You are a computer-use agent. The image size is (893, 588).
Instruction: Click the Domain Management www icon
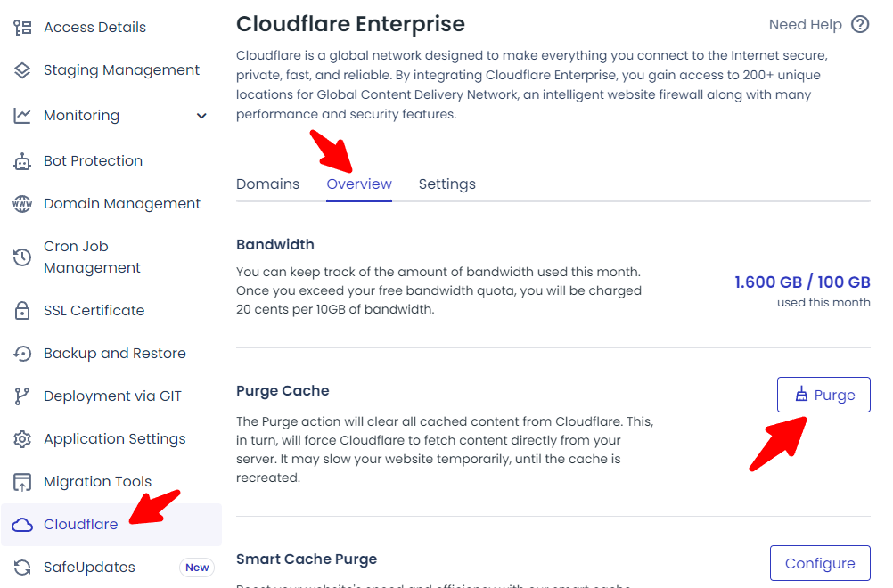coord(22,204)
